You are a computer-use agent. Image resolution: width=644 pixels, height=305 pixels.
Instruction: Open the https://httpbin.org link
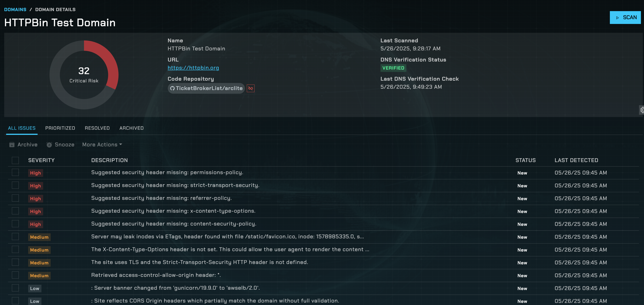(193, 68)
